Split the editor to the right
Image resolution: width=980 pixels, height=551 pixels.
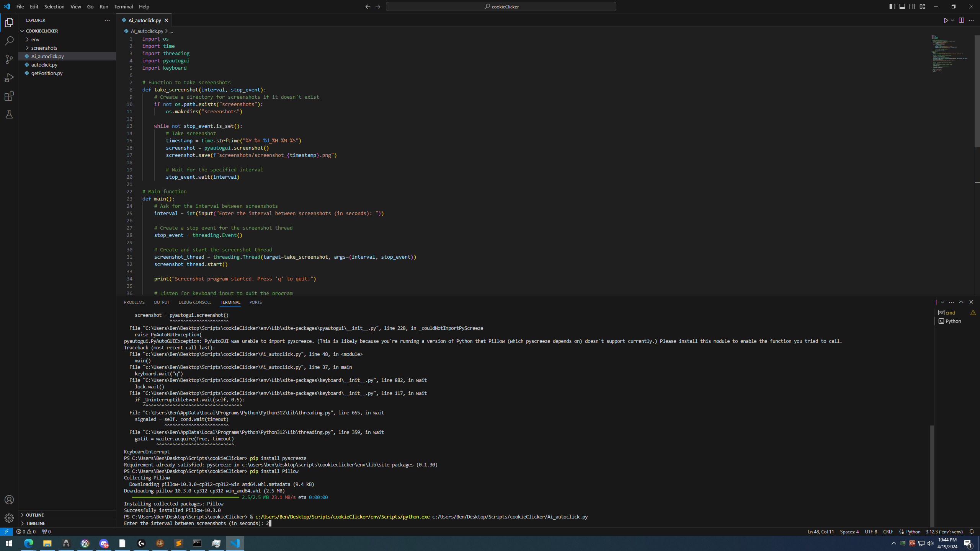961,20
